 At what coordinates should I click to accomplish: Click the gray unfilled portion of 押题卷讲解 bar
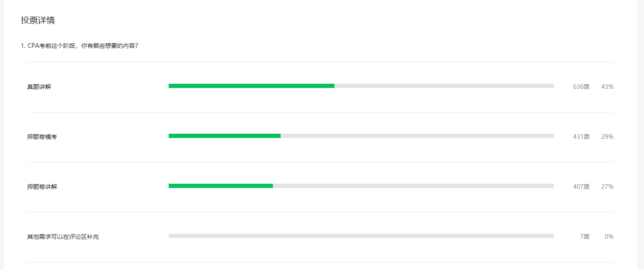pyautogui.click(x=413, y=186)
